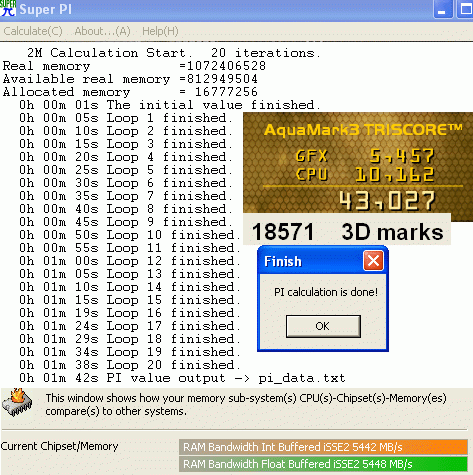
Task: Click the 'Loop 12 finished' line
Action: [130, 261]
